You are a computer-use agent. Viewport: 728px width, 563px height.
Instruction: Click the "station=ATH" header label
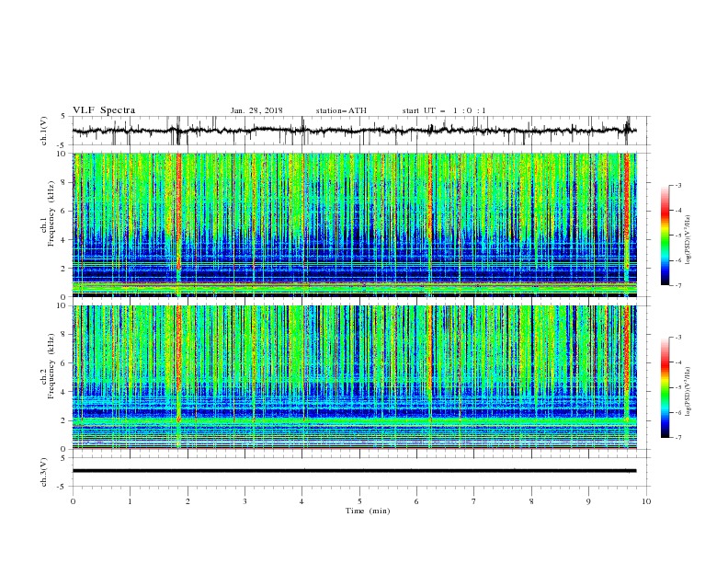(x=341, y=110)
